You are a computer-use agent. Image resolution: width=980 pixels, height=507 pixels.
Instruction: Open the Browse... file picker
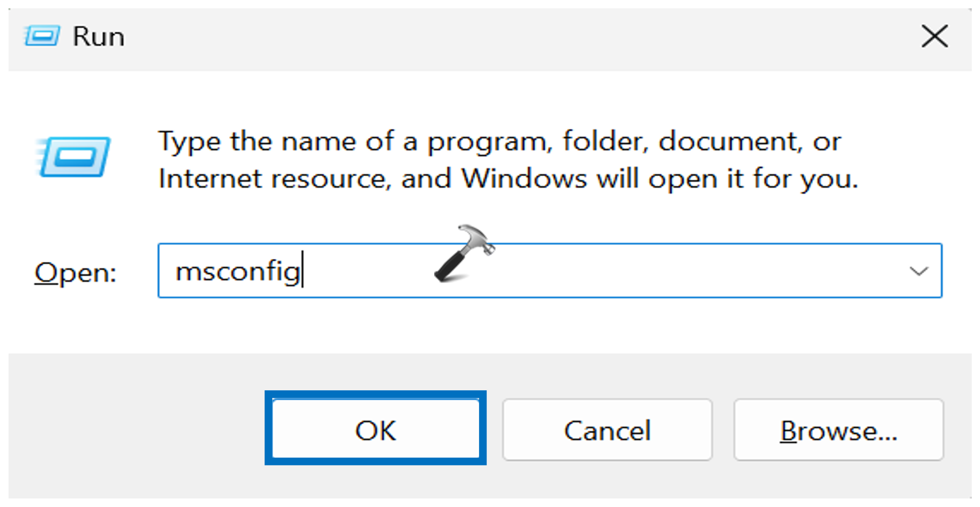point(839,430)
